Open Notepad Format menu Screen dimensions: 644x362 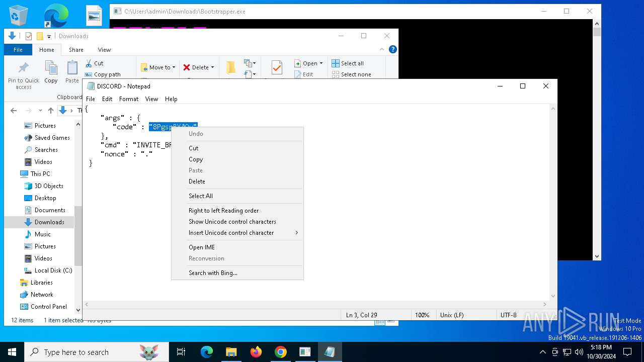click(129, 99)
